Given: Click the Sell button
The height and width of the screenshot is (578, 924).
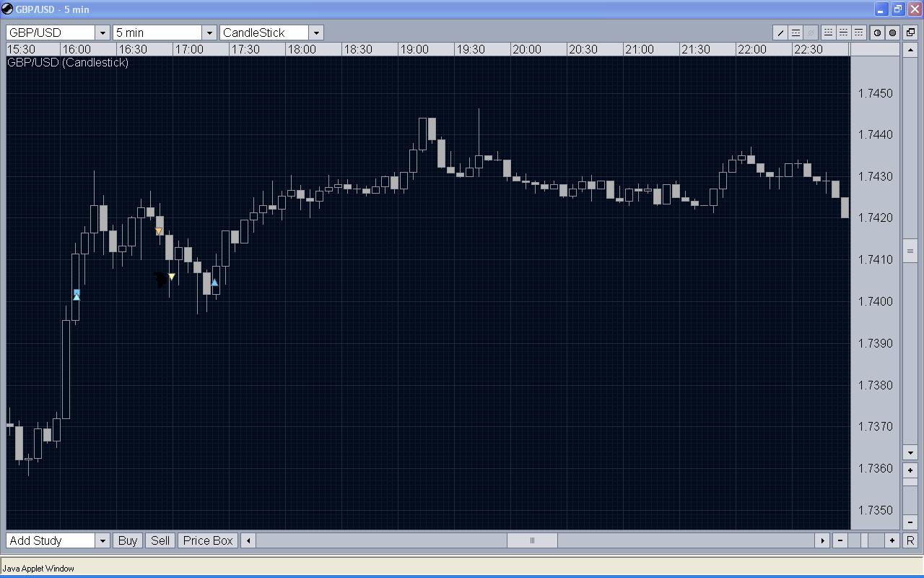Looking at the screenshot, I should 160,540.
